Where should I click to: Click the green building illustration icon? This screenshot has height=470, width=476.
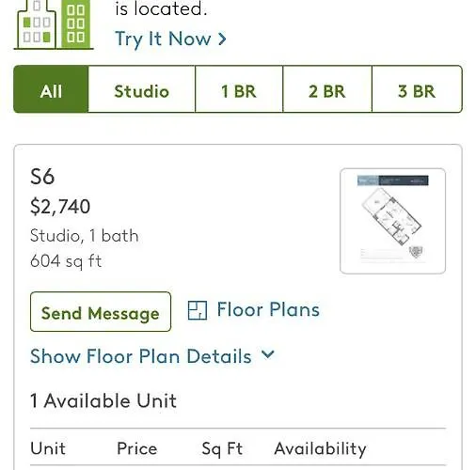[x=54, y=24]
